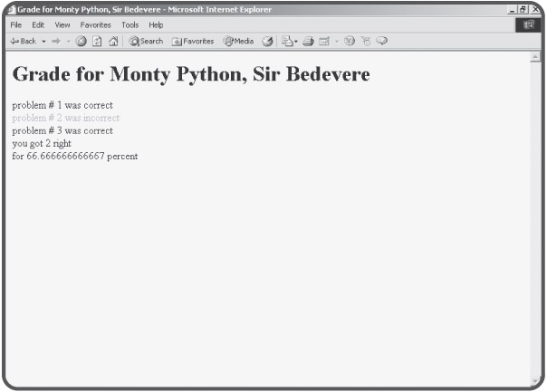Expand the Back button history dropdown

[43, 41]
